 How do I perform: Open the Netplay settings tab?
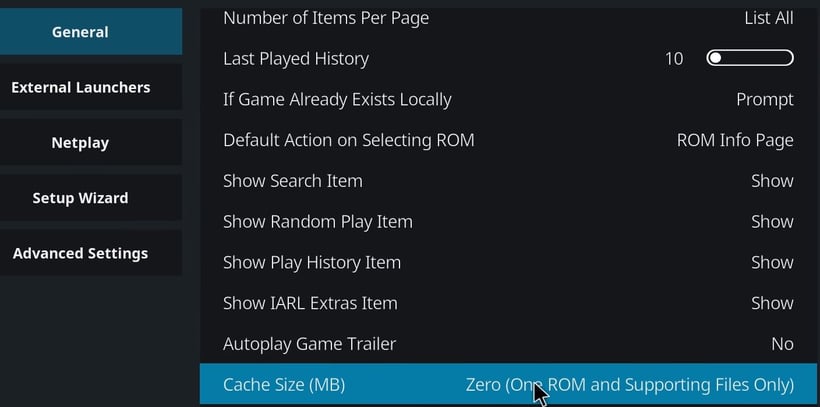[x=80, y=143]
